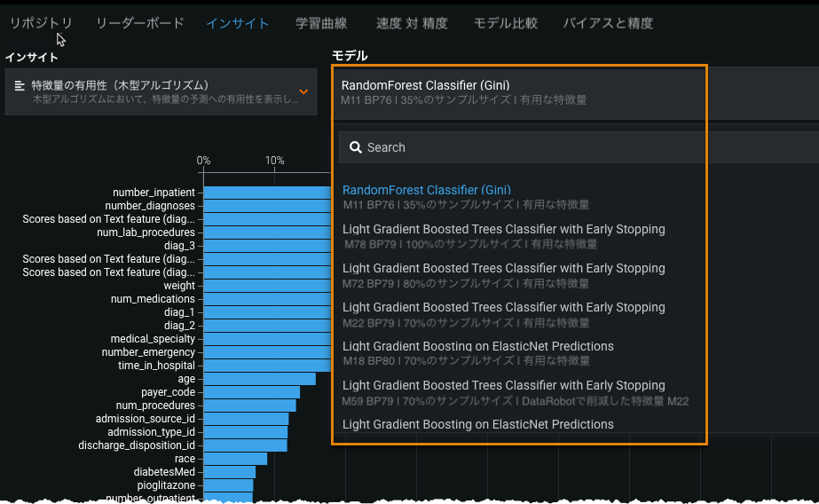Collapse the RandomForest Classifier model selector
819x504 pixels.
[519, 92]
